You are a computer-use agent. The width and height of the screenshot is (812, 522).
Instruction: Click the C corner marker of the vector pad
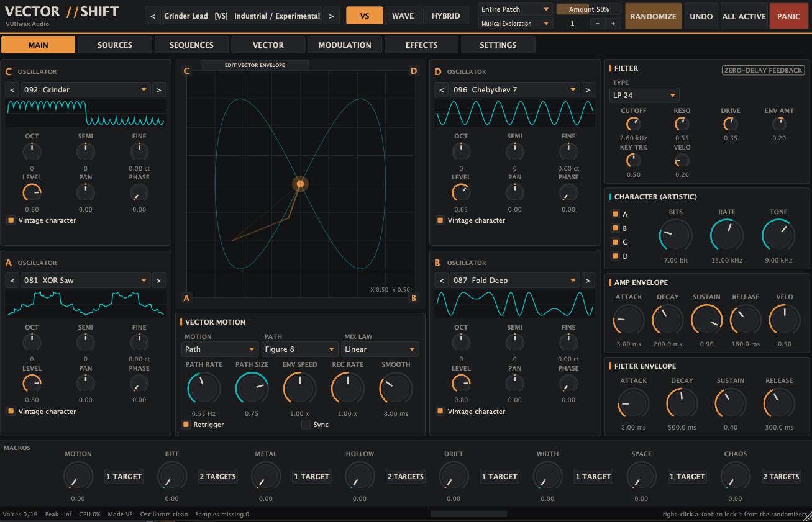click(x=186, y=71)
